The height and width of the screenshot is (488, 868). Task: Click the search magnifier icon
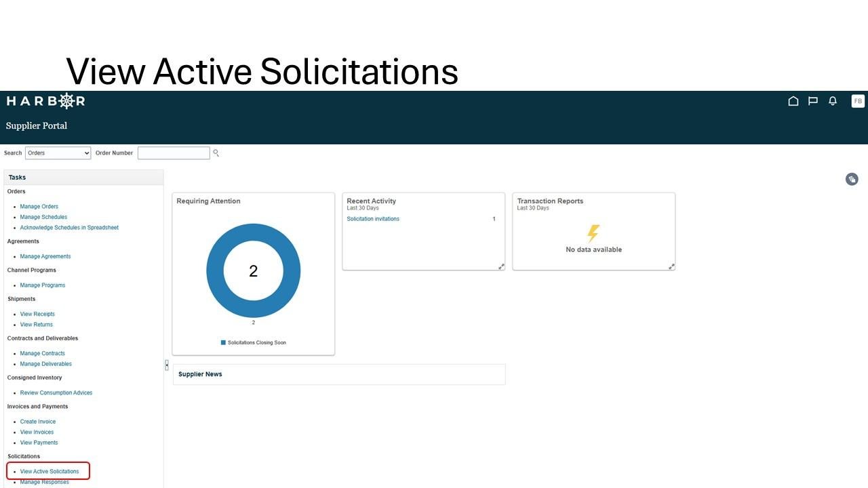point(216,152)
